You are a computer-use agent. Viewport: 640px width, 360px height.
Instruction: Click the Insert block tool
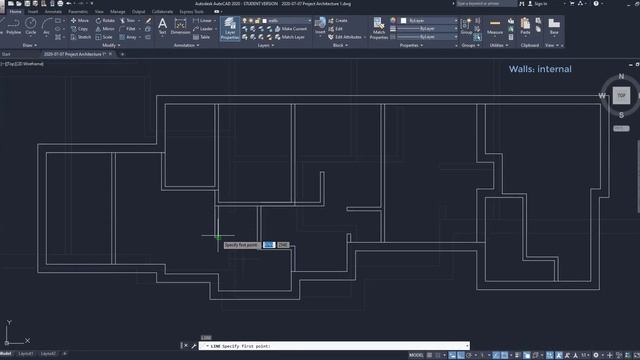point(320,27)
